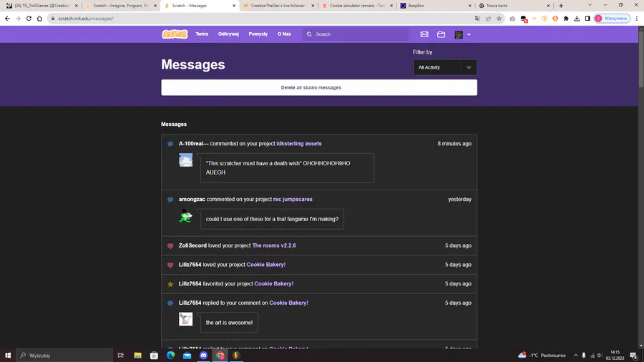
Task: Click comment bubble icon beside amongzac message
Action: tap(170, 200)
